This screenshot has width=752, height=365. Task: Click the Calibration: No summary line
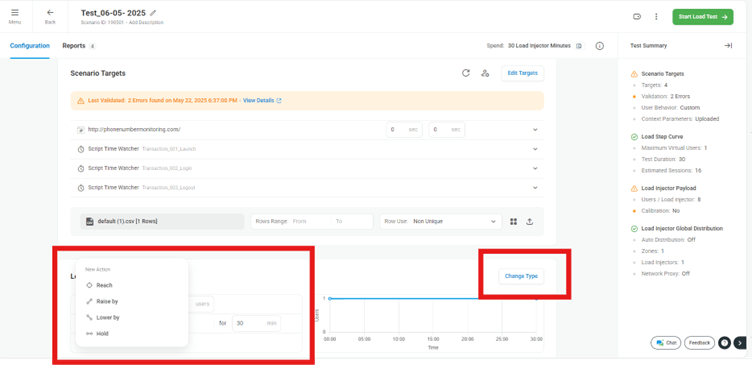pyautogui.click(x=660, y=211)
